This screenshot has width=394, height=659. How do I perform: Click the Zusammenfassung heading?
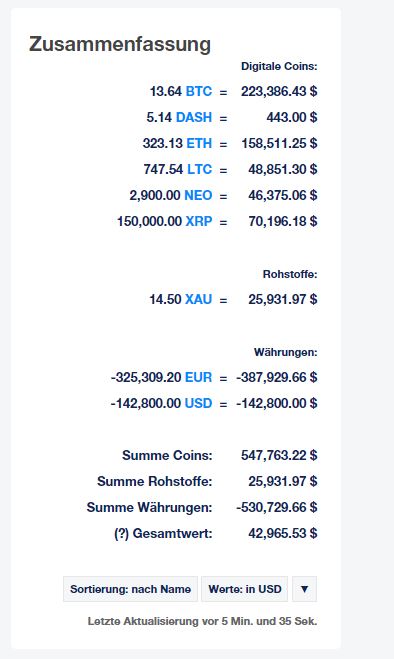point(120,44)
